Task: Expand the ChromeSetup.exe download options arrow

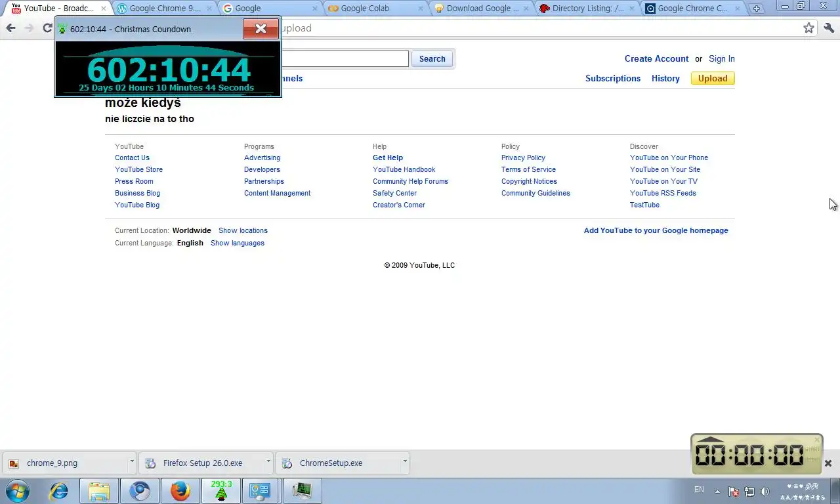Action: click(x=405, y=462)
